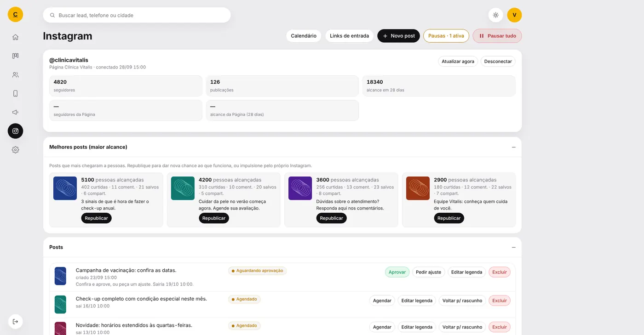Republish the 2900 pessoas alcançadas post

[x=449, y=218]
